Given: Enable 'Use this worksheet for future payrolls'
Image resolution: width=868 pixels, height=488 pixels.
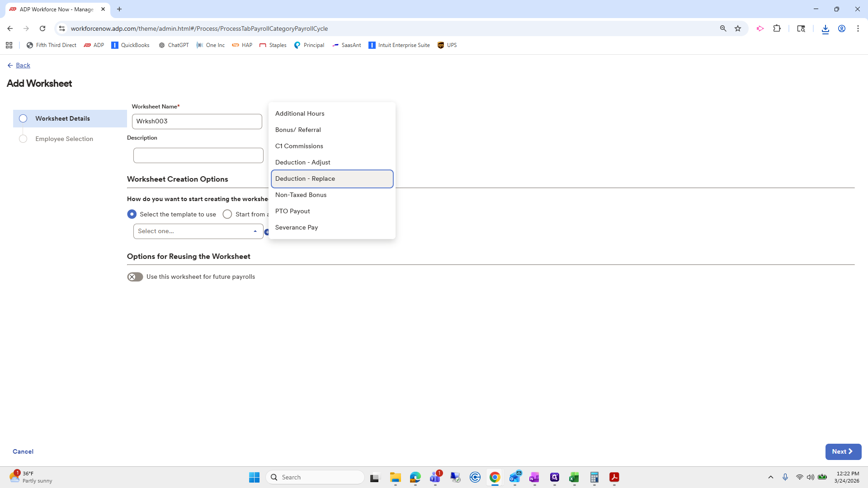Looking at the screenshot, I should pyautogui.click(x=134, y=277).
